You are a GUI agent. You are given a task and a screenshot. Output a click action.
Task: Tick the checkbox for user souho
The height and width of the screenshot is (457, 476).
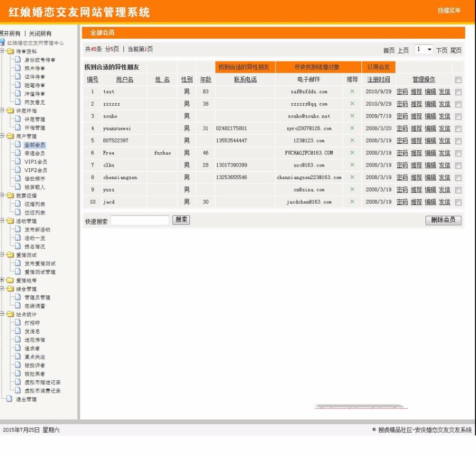[x=458, y=116]
